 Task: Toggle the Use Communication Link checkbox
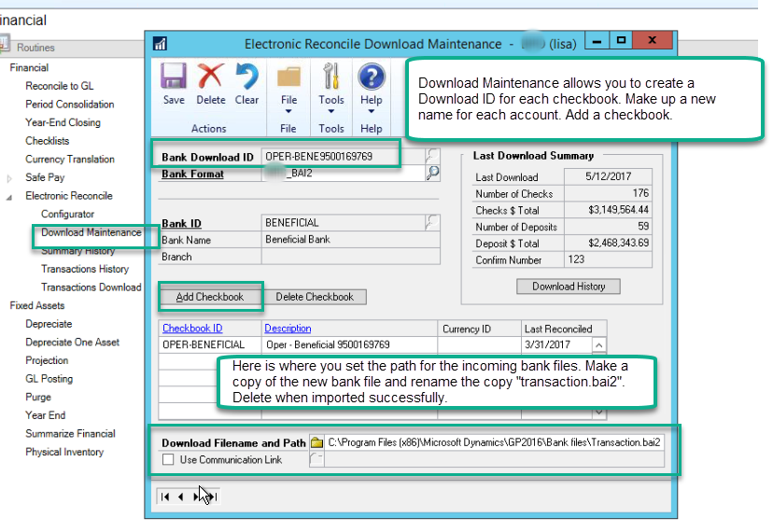(168, 459)
